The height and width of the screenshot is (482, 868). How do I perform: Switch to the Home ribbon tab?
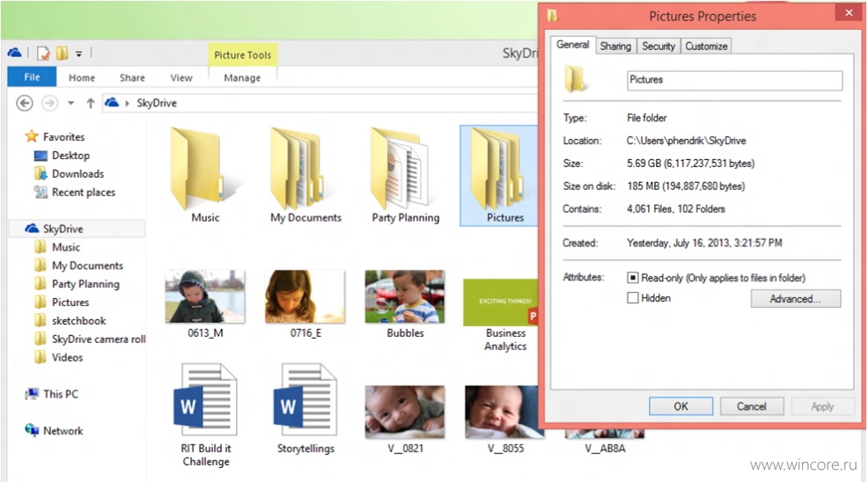[82, 78]
